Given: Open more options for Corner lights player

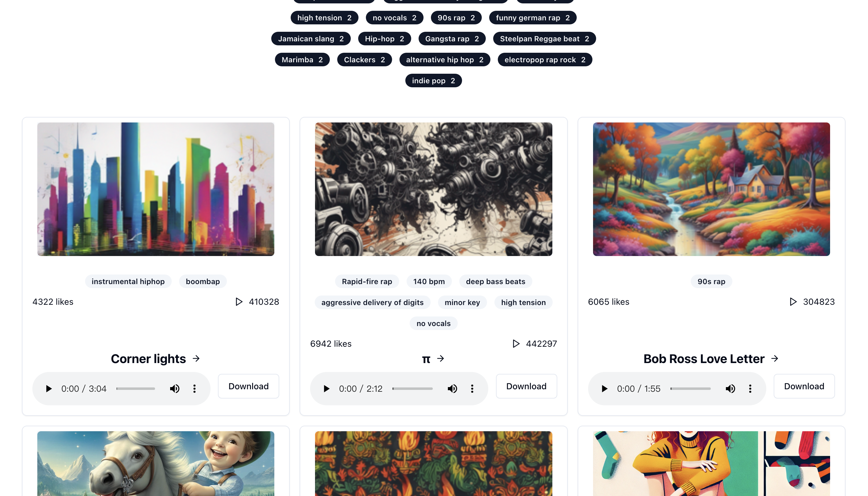Looking at the screenshot, I should coord(194,389).
